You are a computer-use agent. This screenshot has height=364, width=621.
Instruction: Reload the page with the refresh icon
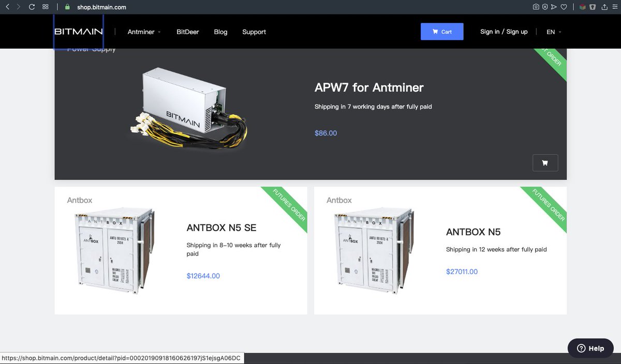(x=32, y=7)
